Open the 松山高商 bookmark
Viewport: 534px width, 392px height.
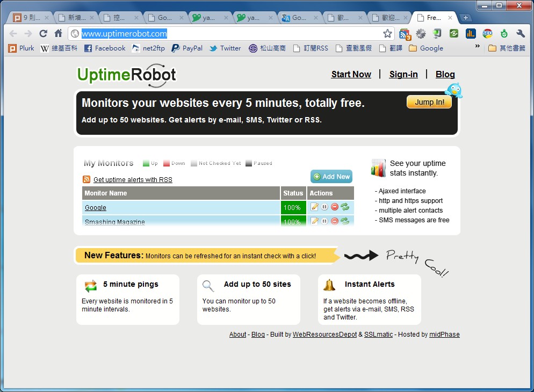(x=268, y=48)
